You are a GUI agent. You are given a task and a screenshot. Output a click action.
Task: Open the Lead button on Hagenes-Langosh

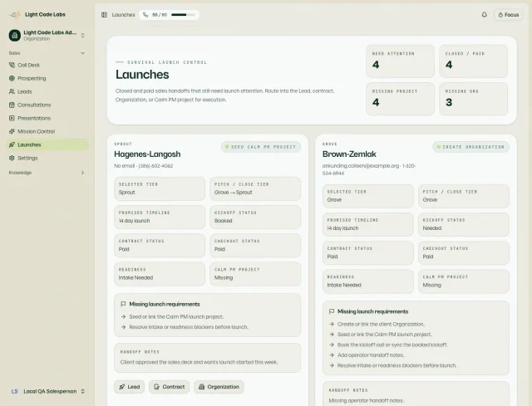coord(130,387)
